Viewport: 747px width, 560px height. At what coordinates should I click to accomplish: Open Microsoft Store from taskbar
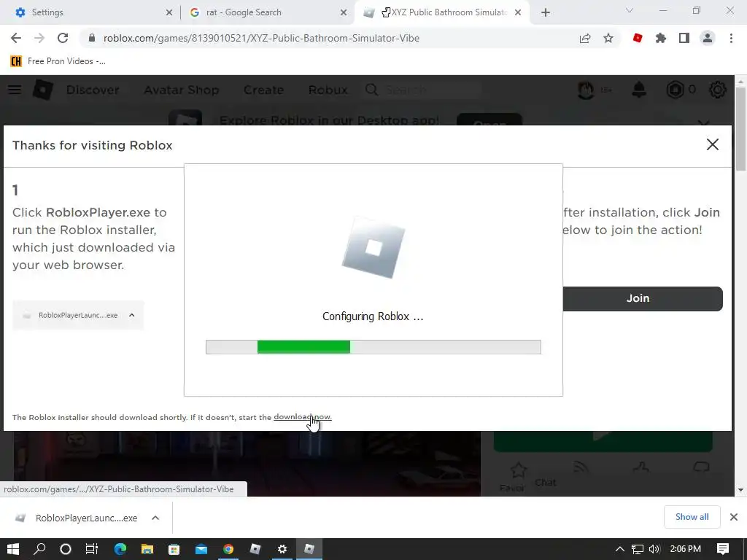tap(174, 549)
